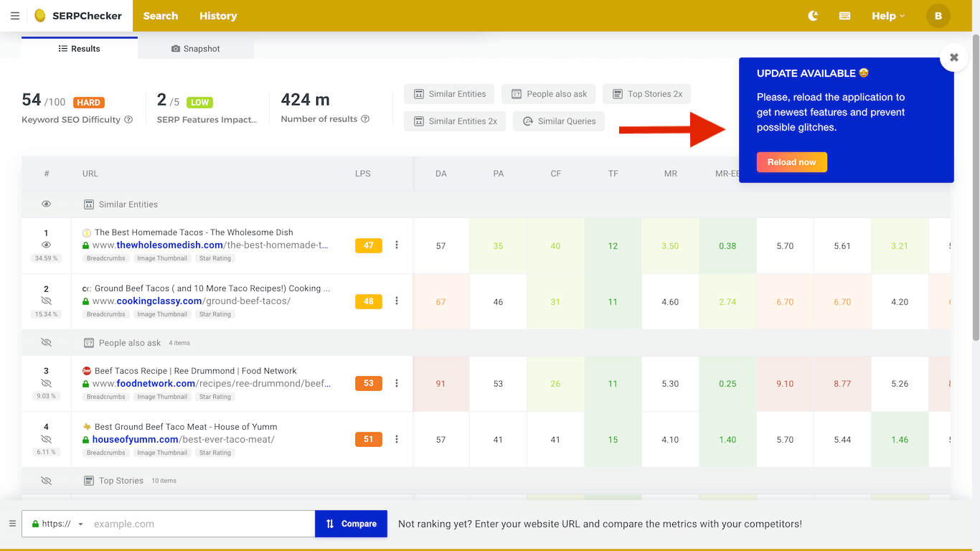980x551 pixels.
Task: Click info icon next to Keyword SEO Difficulty
Action: pyautogui.click(x=128, y=120)
